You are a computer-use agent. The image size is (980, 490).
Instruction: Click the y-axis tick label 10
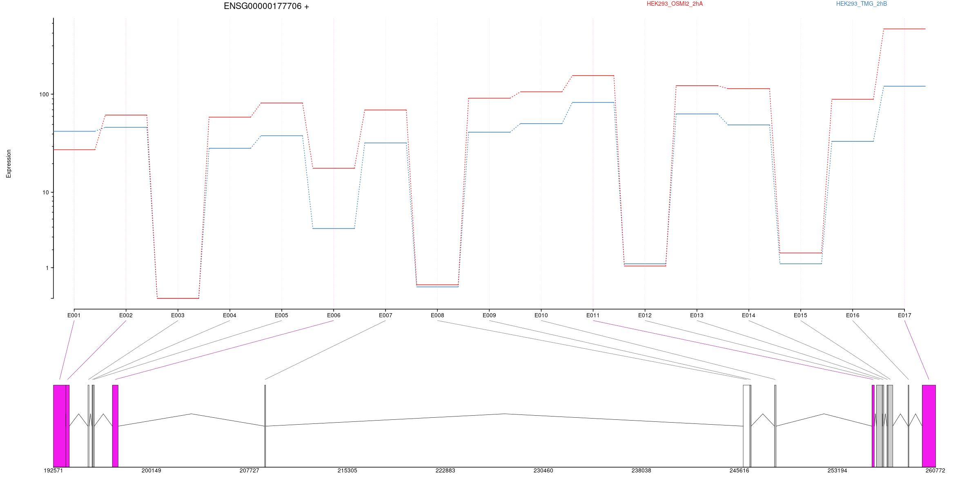click(45, 192)
